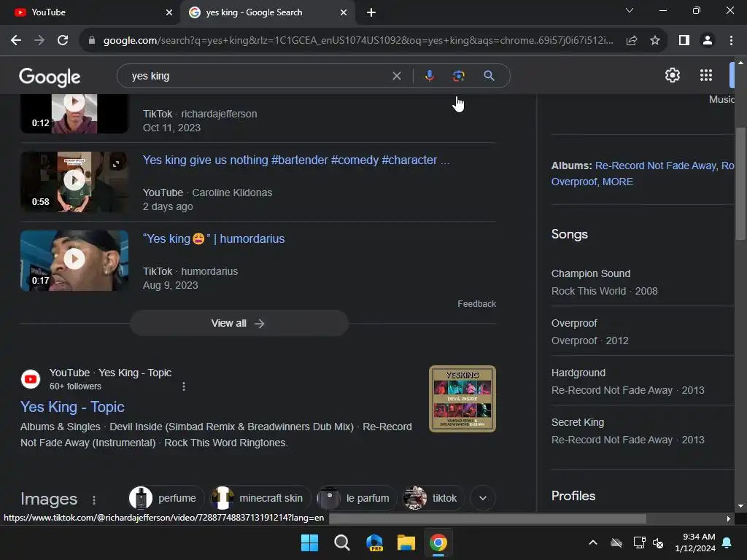Open the browser side panel
This screenshot has height=560, width=747.
[684, 41]
